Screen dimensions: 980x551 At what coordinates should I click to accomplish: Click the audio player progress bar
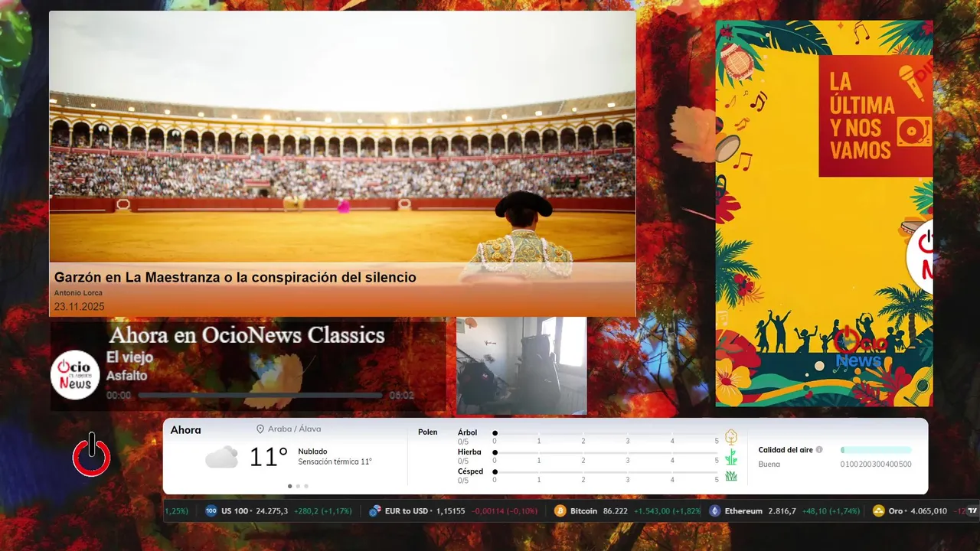click(x=260, y=396)
